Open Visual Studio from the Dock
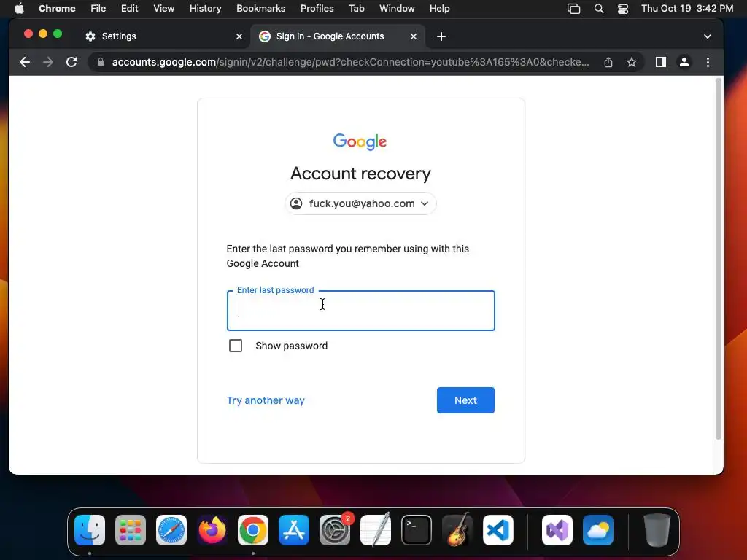This screenshot has height=560, width=747. coord(557,530)
